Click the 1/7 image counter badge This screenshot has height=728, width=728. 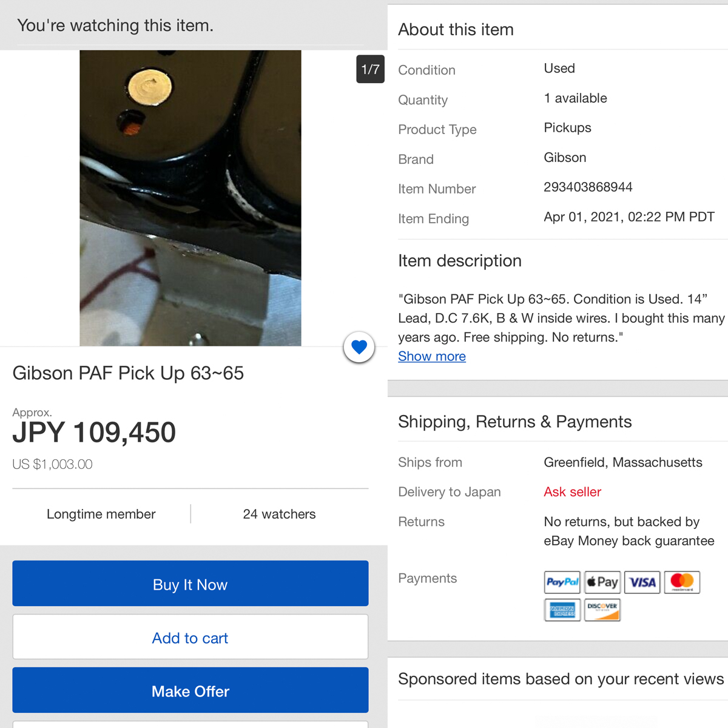pyautogui.click(x=370, y=69)
